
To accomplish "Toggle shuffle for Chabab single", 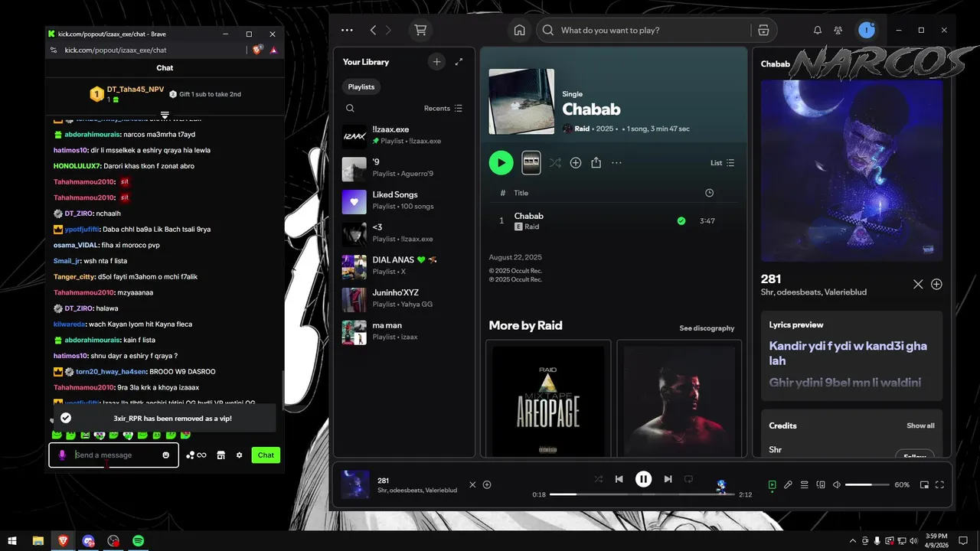I will click(x=555, y=163).
